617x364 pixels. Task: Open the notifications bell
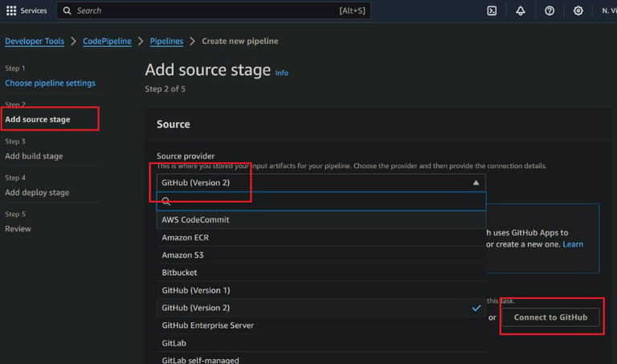click(521, 10)
